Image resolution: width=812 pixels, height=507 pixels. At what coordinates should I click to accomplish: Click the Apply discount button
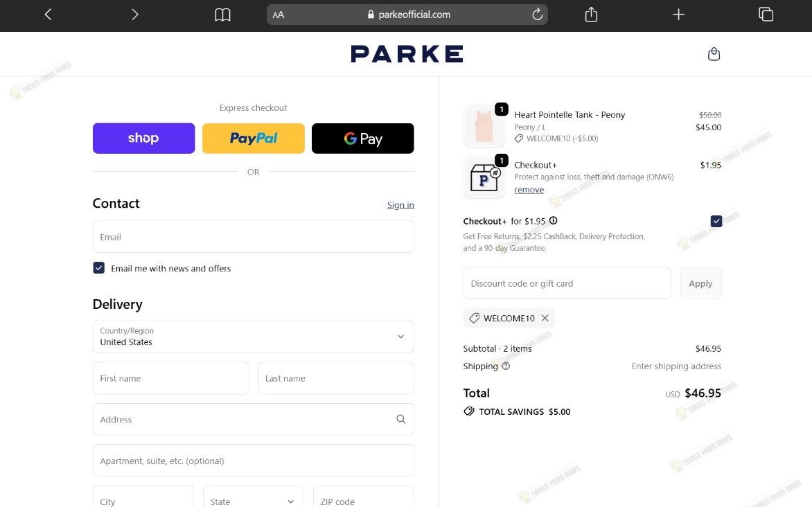pyautogui.click(x=700, y=283)
